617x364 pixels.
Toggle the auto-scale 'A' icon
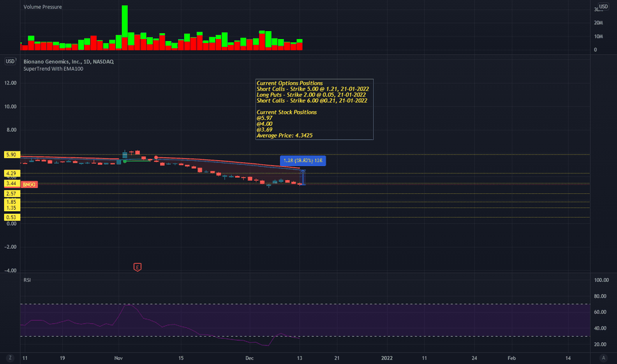pyautogui.click(x=603, y=357)
